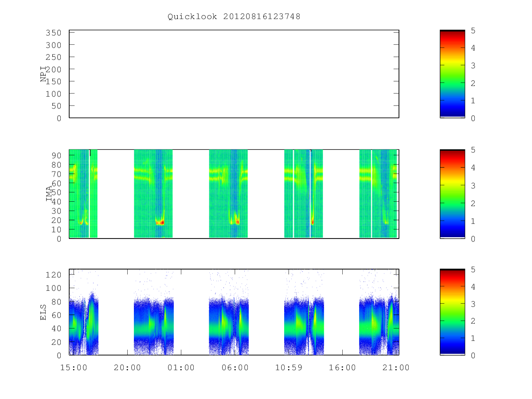The image size is (532, 399).
Task: Select the IMA panel color scale bar
Action: (x=452, y=194)
